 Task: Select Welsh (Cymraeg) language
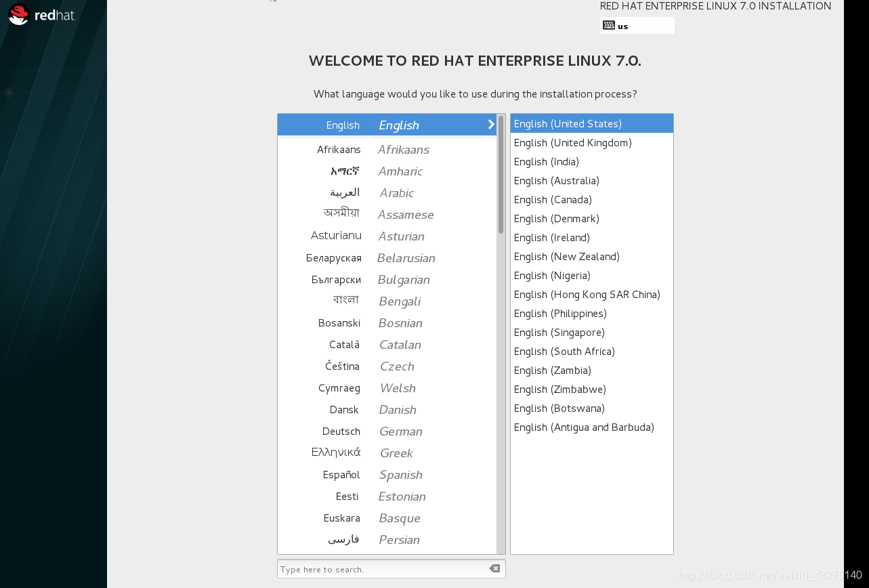click(387, 388)
